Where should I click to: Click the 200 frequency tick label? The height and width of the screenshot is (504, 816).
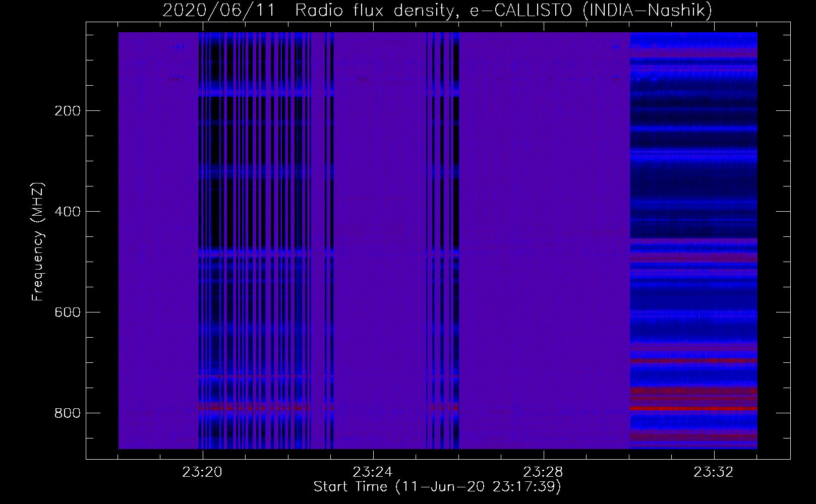[x=67, y=111]
